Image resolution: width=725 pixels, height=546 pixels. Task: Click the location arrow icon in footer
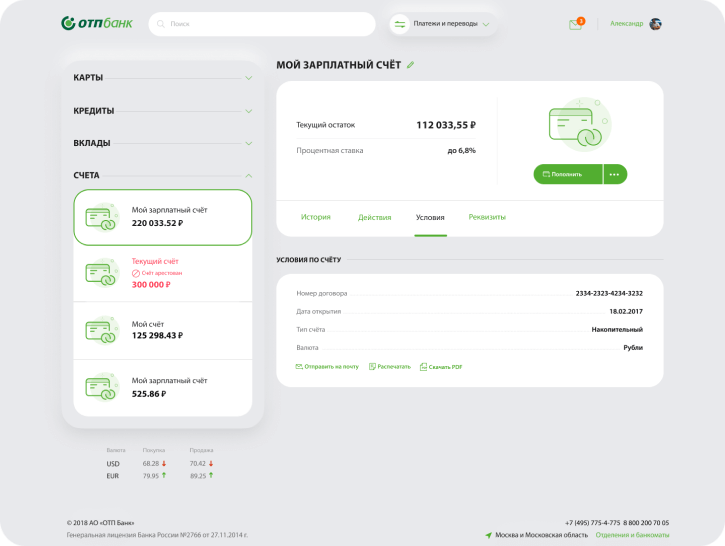[489, 535]
